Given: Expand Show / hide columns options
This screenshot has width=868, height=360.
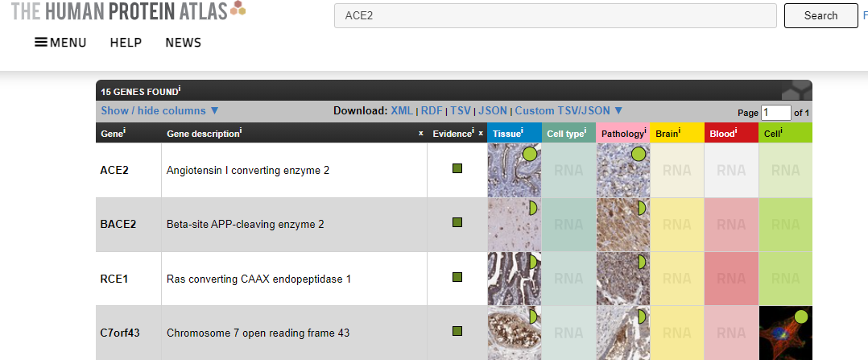Looking at the screenshot, I should 160,110.
